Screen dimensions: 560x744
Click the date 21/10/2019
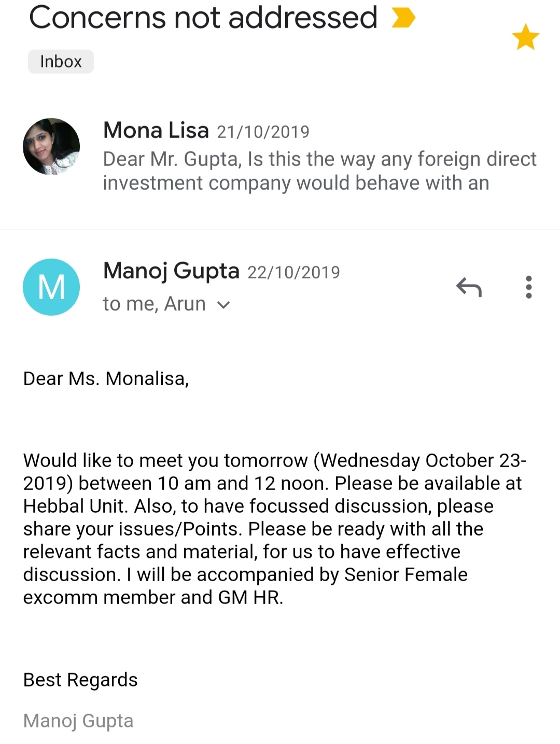pos(263,132)
